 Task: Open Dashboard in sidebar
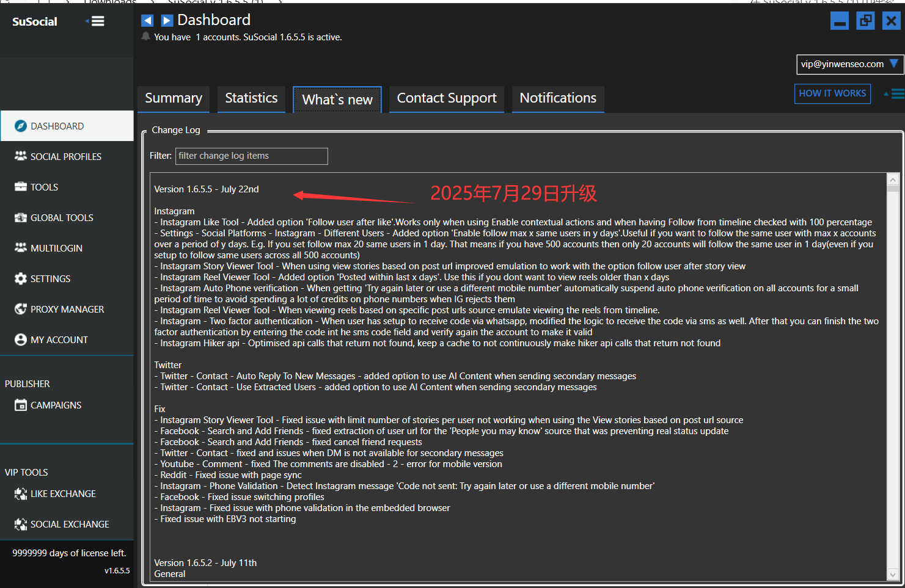click(x=67, y=126)
